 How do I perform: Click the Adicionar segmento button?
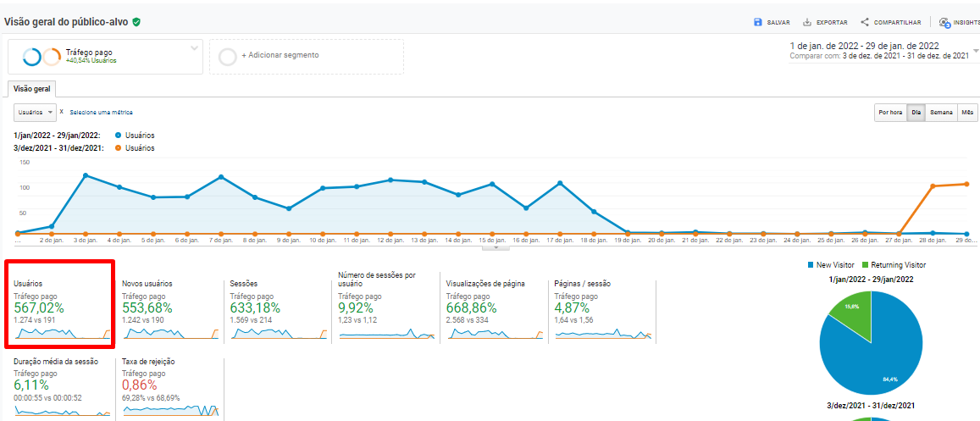pyautogui.click(x=280, y=56)
